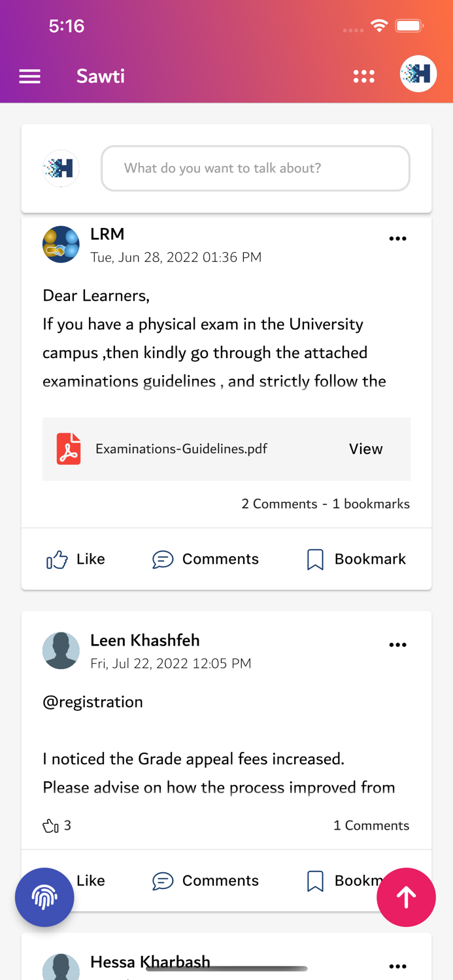Open more options on Leen Khashfeh's post
Image resolution: width=453 pixels, height=980 pixels.
(397, 645)
